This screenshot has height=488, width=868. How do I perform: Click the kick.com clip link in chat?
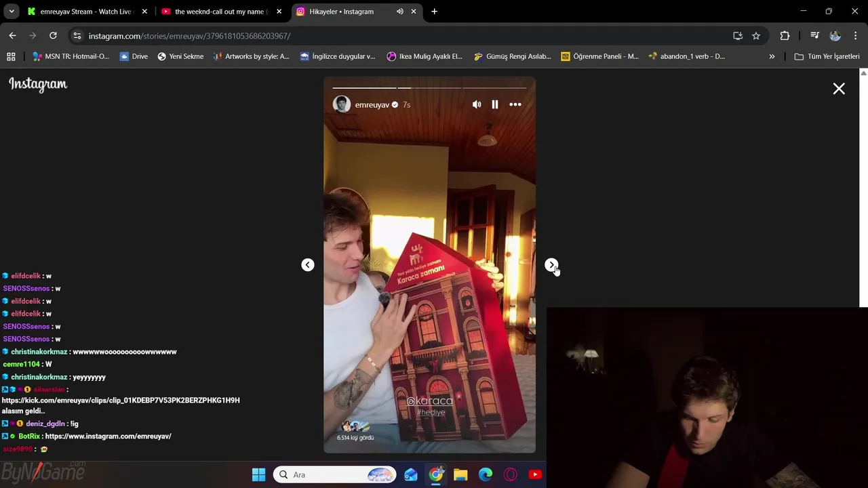pos(121,401)
